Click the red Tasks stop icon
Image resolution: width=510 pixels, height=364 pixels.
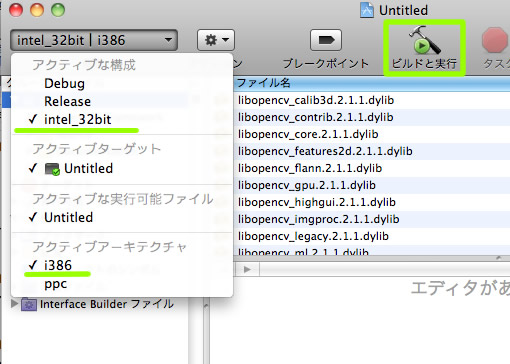tap(495, 40)
